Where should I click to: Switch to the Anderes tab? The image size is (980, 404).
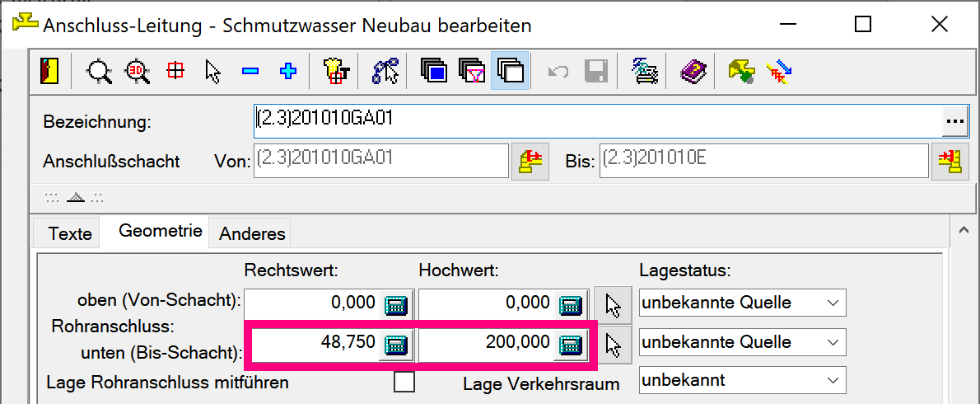click(252, 233)
